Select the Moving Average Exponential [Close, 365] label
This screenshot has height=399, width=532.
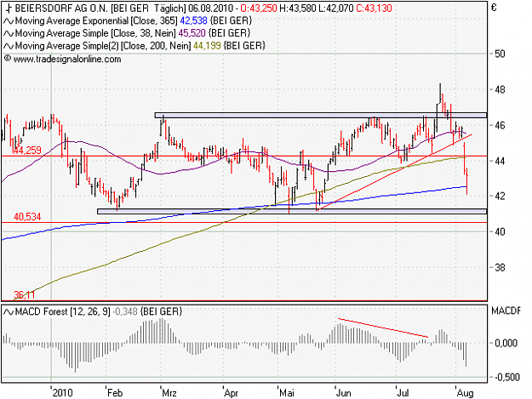[96, 21]
